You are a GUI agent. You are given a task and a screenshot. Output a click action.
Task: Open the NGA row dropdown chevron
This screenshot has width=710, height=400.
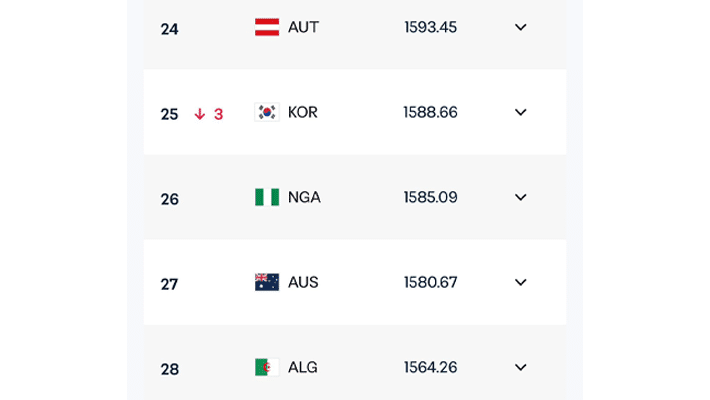[x=520, y=197]
